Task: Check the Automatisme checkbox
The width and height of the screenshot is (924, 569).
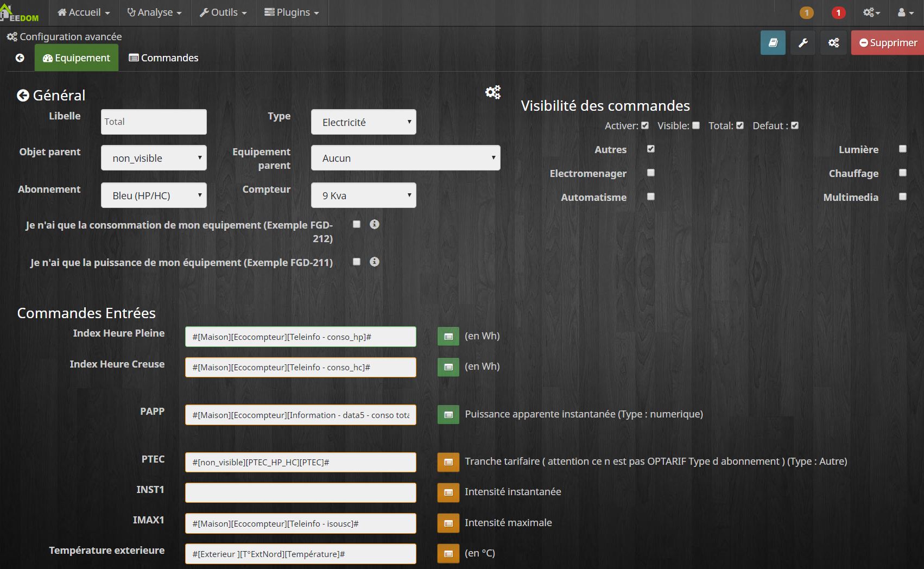Action: point(651,197)
